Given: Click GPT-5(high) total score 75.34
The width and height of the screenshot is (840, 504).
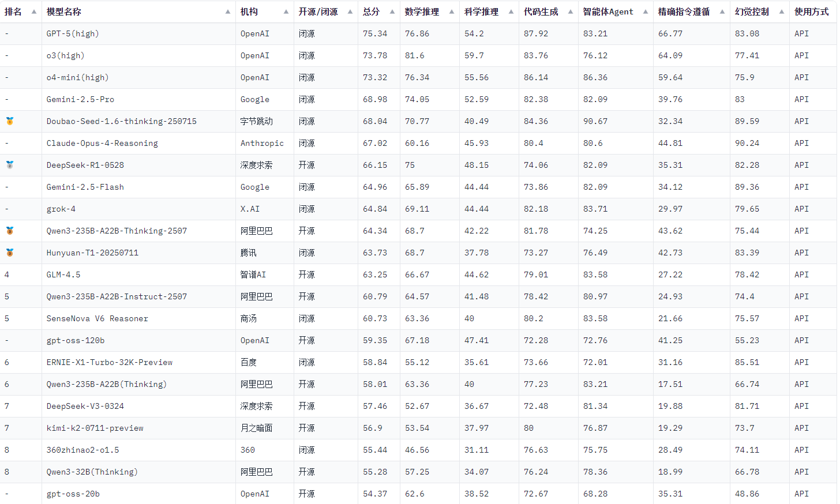Looking at the screenshot, I should tap(375, 33).
